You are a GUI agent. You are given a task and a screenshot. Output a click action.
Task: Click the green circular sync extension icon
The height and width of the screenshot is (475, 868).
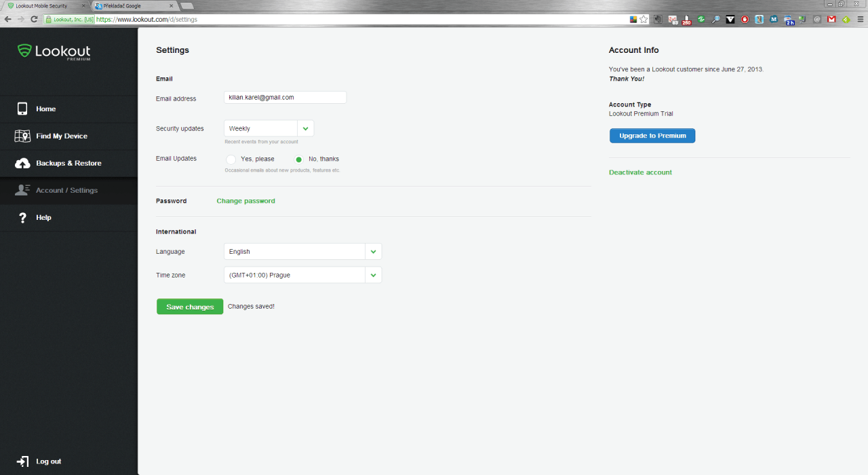coord(701,20)
